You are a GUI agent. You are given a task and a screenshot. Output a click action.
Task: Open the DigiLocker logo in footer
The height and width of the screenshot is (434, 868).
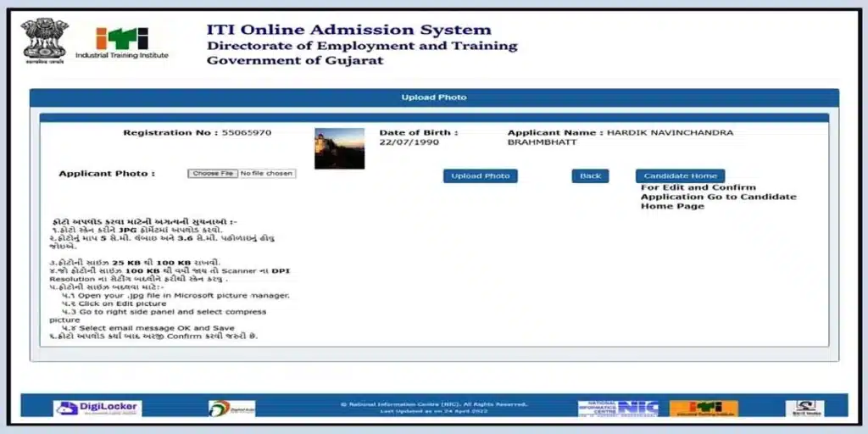[97, 409]
